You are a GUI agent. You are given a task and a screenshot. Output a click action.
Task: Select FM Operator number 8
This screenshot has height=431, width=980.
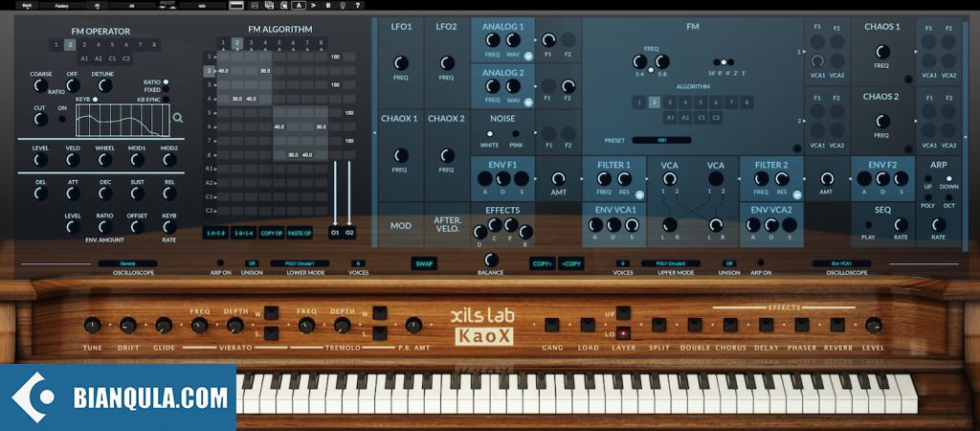point(154,44)
